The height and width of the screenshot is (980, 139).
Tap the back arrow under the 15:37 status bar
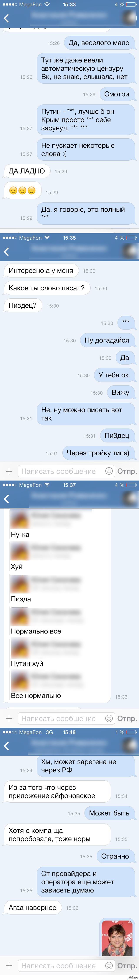[x=6, y=499]
